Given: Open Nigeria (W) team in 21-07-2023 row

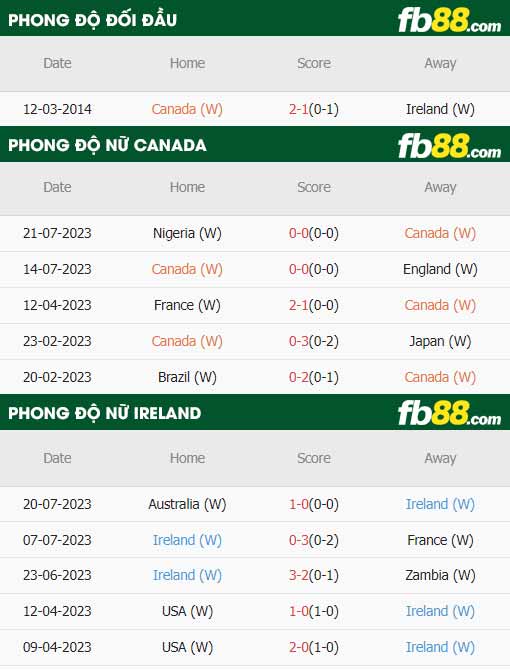Looking at the screenshot, I should (187, 233).
